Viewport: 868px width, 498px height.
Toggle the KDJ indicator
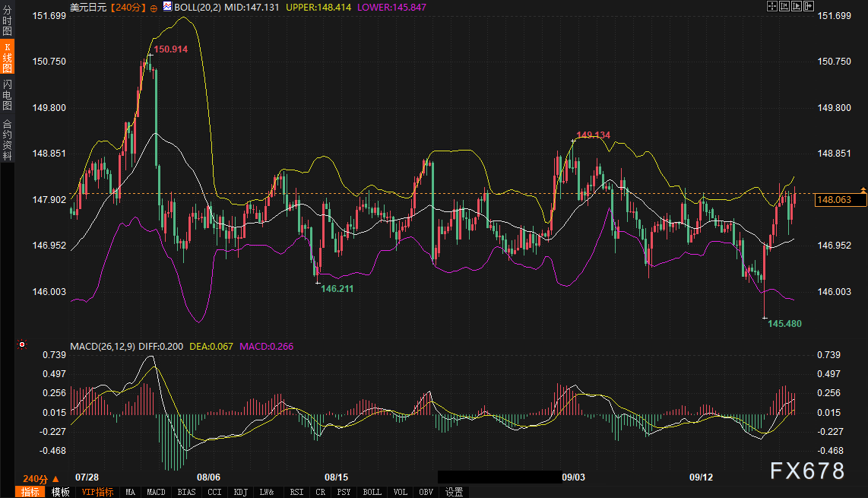[x=241, y=492]
